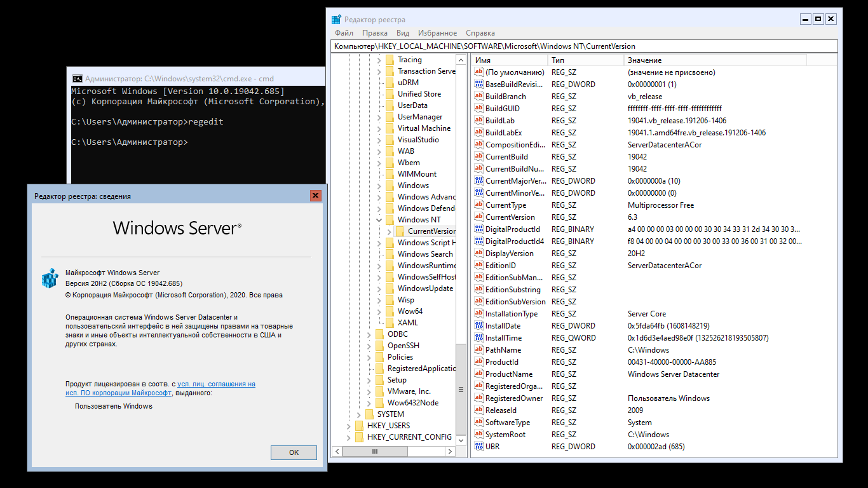Select the XAML key in the tree
Screen dimensions: 868x488
(408, 323)
